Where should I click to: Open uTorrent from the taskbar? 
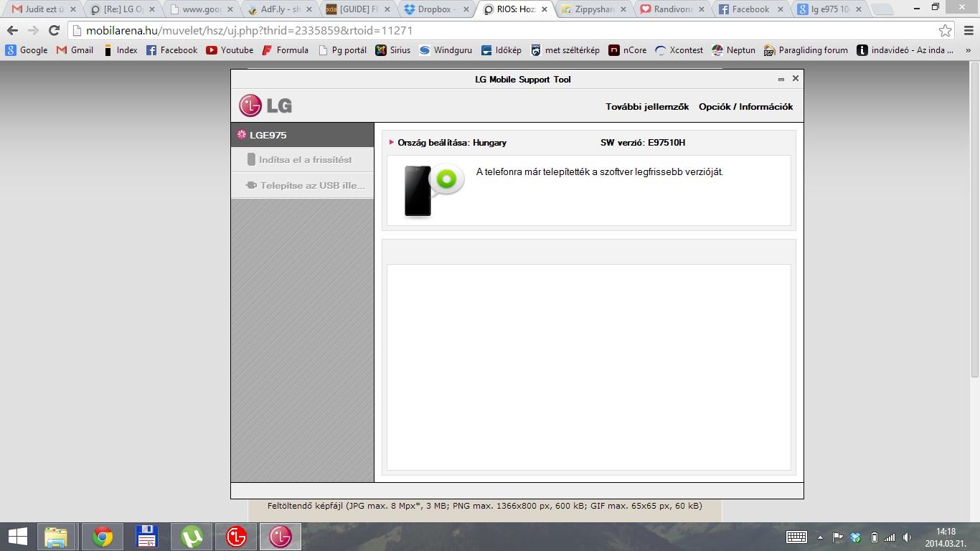191,537
